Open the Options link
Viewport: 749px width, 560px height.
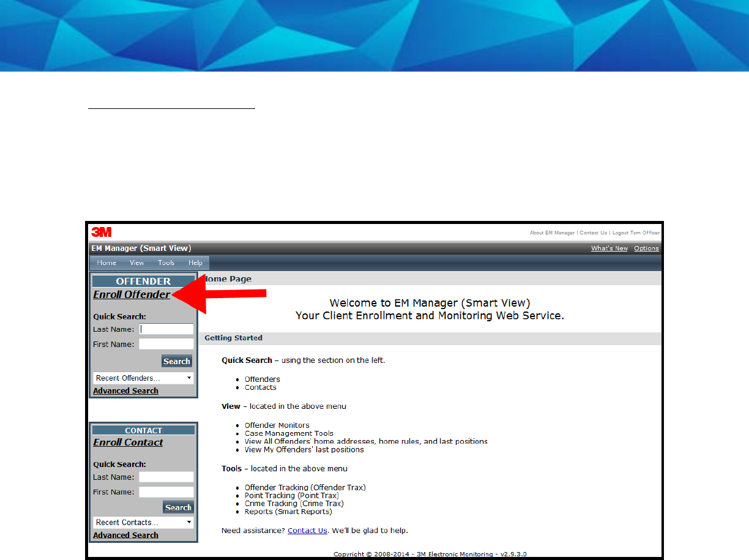click(x=646, y=248)
